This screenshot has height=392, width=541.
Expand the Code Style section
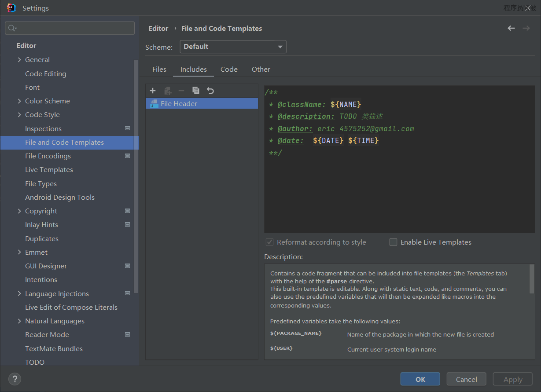coord(19,115)
